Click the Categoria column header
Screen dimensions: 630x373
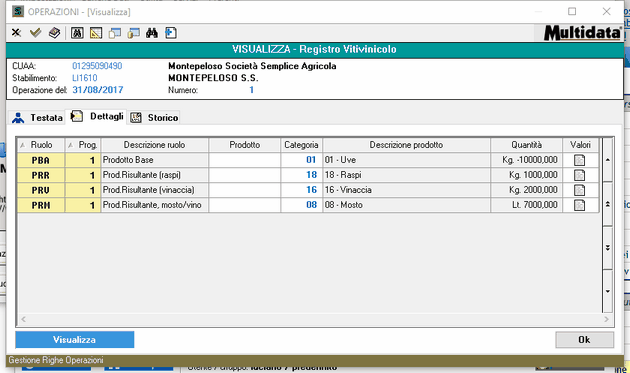click(301, 145)
